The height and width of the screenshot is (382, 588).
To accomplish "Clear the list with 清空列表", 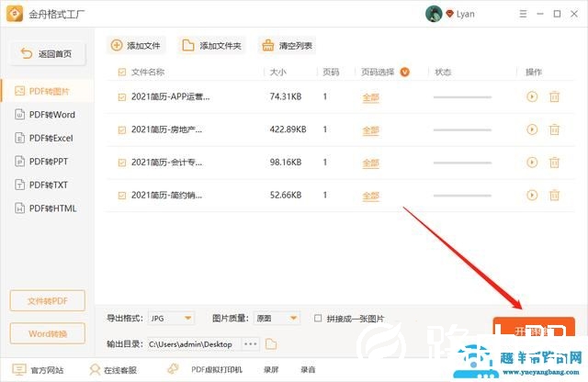I will click(x=287, y=46).
